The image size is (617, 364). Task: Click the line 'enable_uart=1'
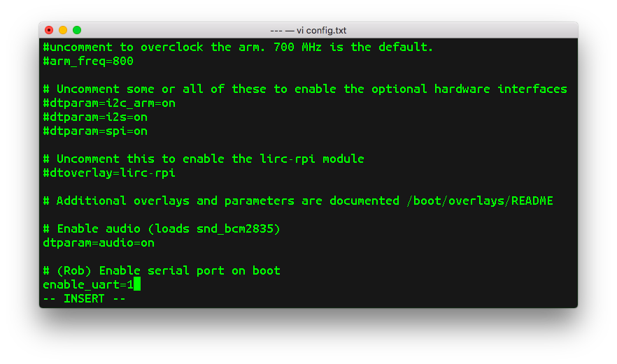(x=88, y=284)
